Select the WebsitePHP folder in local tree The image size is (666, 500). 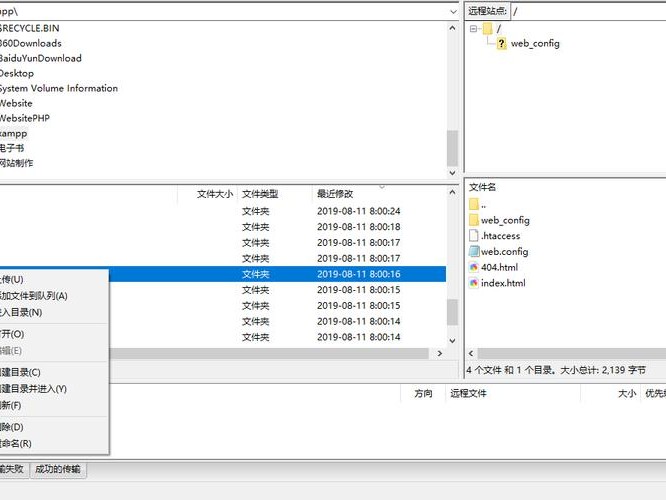tap(25, 118)
